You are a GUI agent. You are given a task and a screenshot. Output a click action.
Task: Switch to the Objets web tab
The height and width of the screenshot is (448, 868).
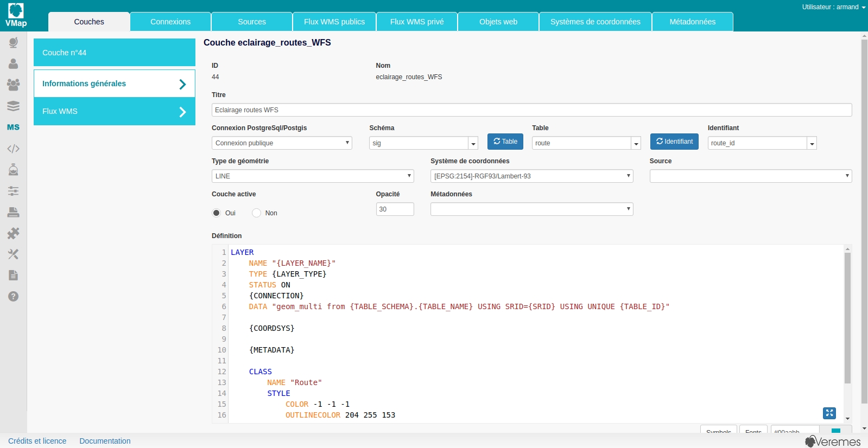498,22
